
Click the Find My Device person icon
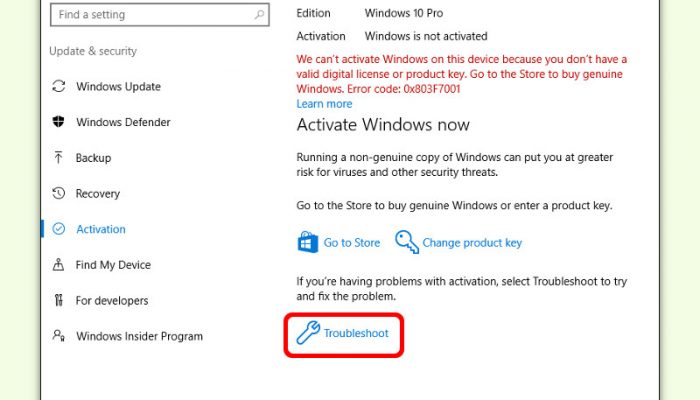(x=58, y=264)
